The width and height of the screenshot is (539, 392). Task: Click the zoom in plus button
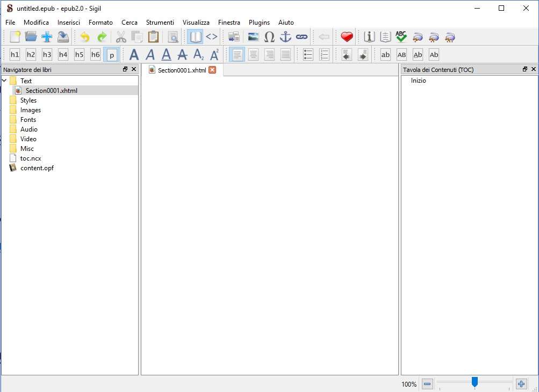point(521,384)
